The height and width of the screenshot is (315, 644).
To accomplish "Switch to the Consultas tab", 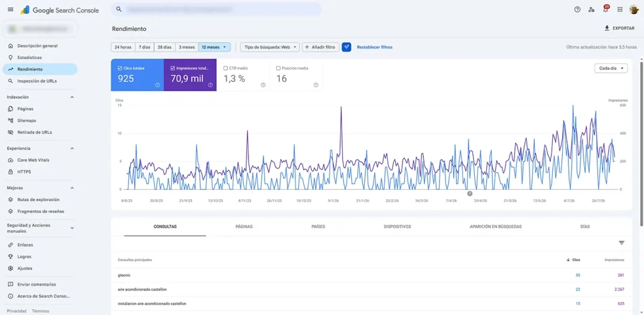I will pyautogui.click(x=165, y=227).
